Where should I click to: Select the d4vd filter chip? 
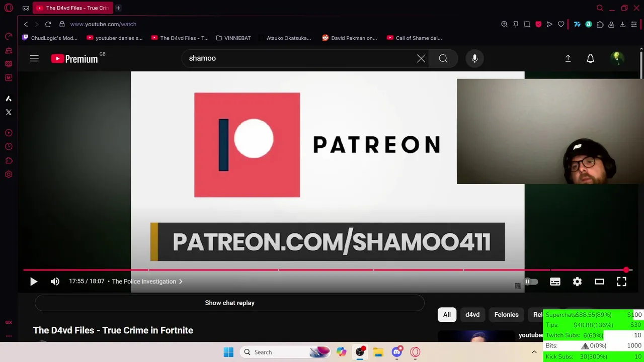472,315
